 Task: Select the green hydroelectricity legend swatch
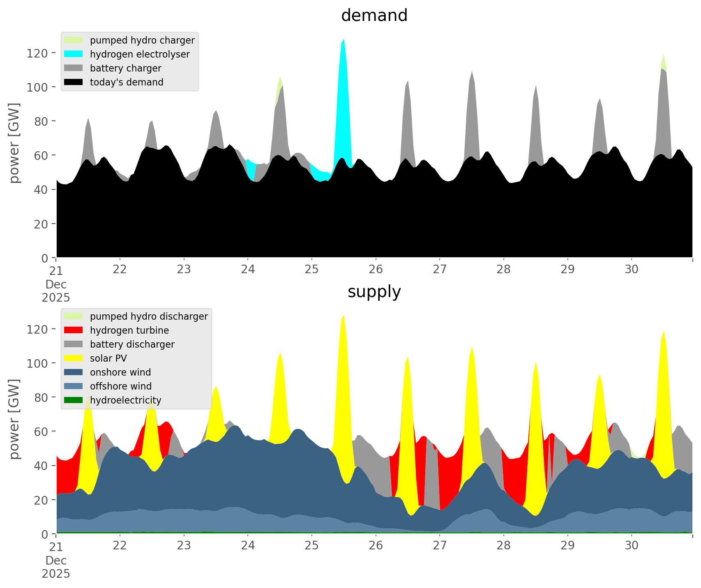pyautogui.click(x=74, y=400)
